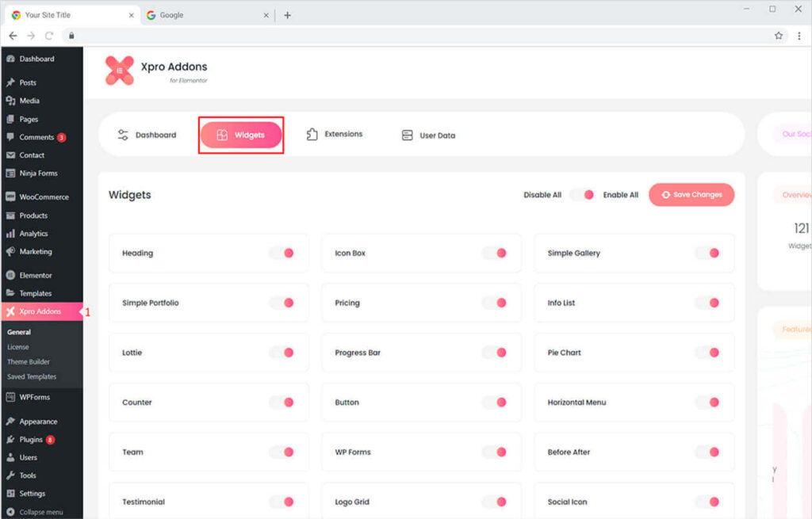The image size is (812, 519).
Task: Open a new browser tab with plus icon
Action: pyautogui.click(x=287, y=15)
